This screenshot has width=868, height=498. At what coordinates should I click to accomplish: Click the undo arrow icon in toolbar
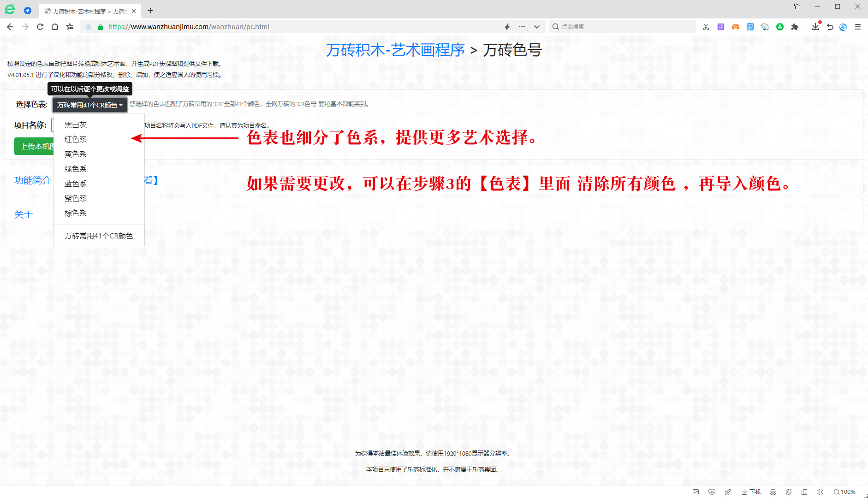pyautogui.click(x=830, y=27)
